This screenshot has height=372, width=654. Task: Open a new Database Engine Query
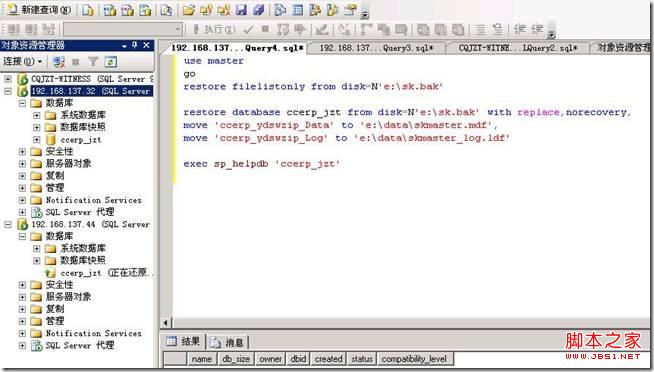(x=88, y=10)
